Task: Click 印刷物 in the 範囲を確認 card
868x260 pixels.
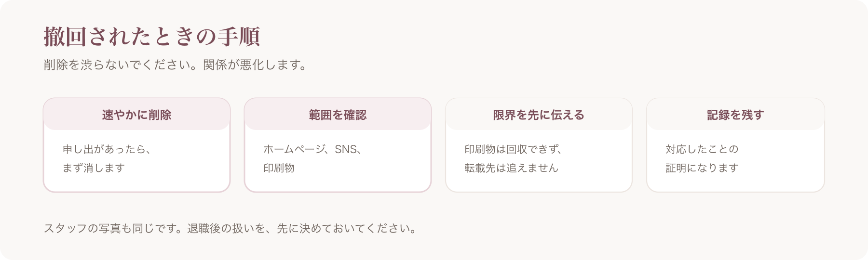Action: coord(279,168)
